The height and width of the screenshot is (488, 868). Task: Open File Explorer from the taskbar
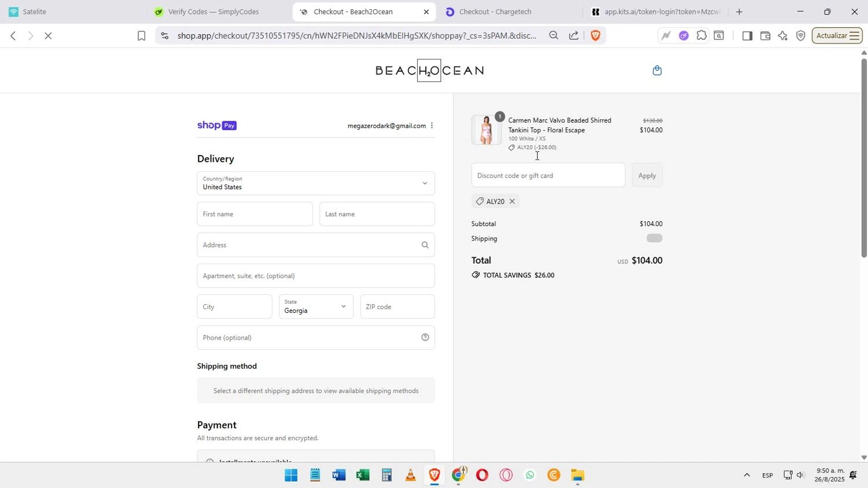578,475
